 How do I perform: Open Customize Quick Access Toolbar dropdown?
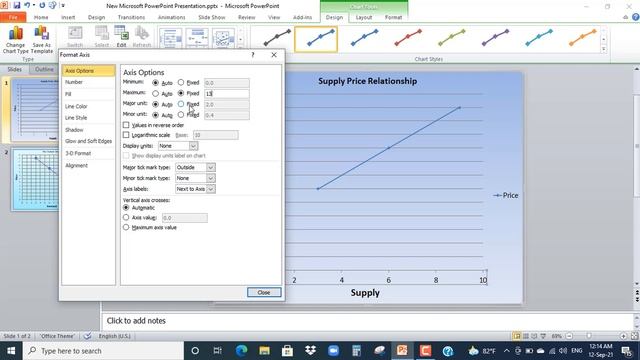[x=63, y=5]
